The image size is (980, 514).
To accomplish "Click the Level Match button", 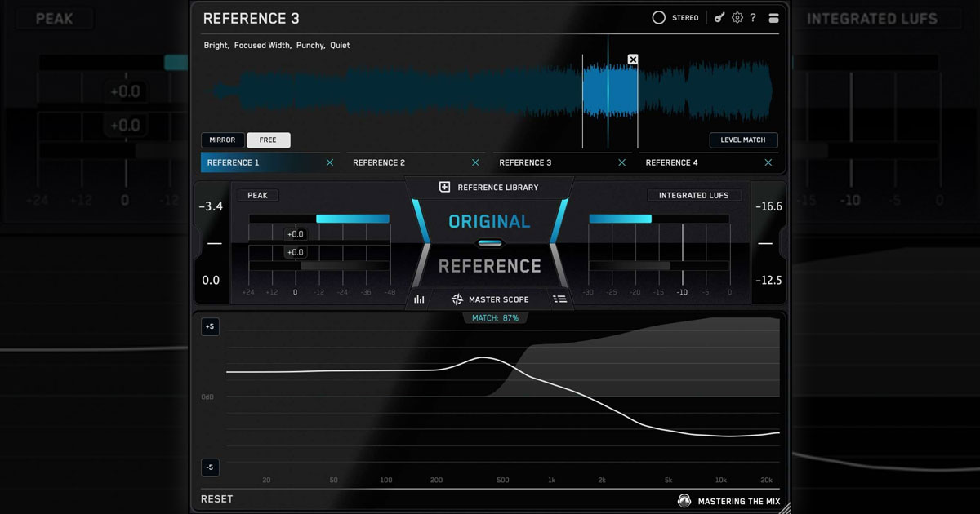I will point(743,140).
